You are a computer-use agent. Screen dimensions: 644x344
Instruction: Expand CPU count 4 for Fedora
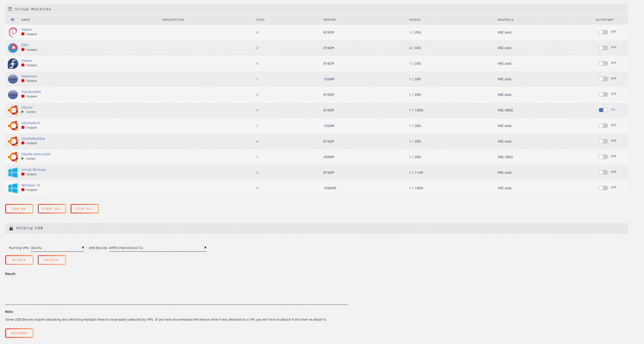(x=257, y=64)
